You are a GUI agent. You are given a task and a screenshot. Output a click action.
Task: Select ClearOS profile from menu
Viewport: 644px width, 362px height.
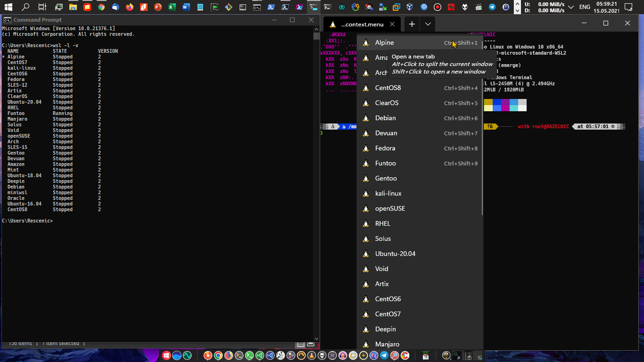[x=420, y=103]
